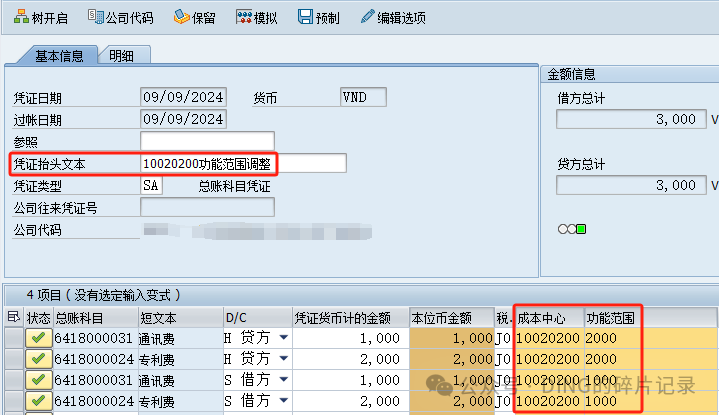The image size is (719, 415).
Task: Click the 树开启 tree-on icon
Action: (21, 17)
